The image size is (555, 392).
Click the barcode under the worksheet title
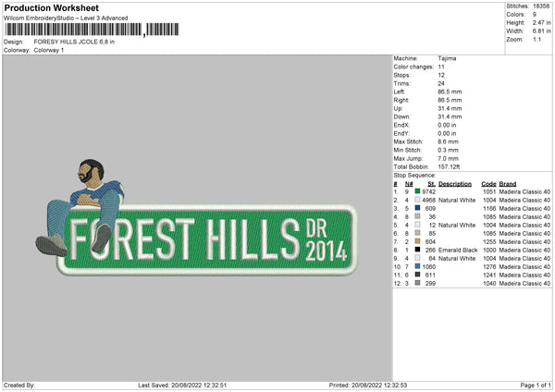tap(92, 30)
